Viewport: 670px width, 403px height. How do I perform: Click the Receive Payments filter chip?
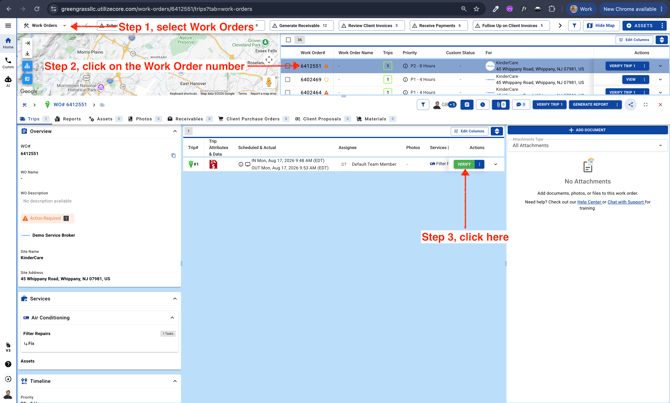(x=440, y=26)
